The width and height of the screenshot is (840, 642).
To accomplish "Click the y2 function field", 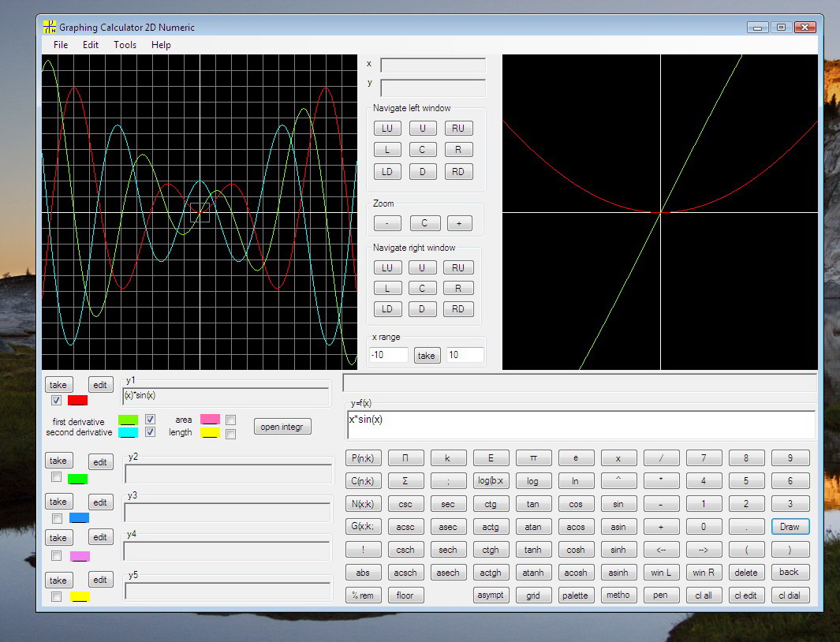I will [228, 474].
